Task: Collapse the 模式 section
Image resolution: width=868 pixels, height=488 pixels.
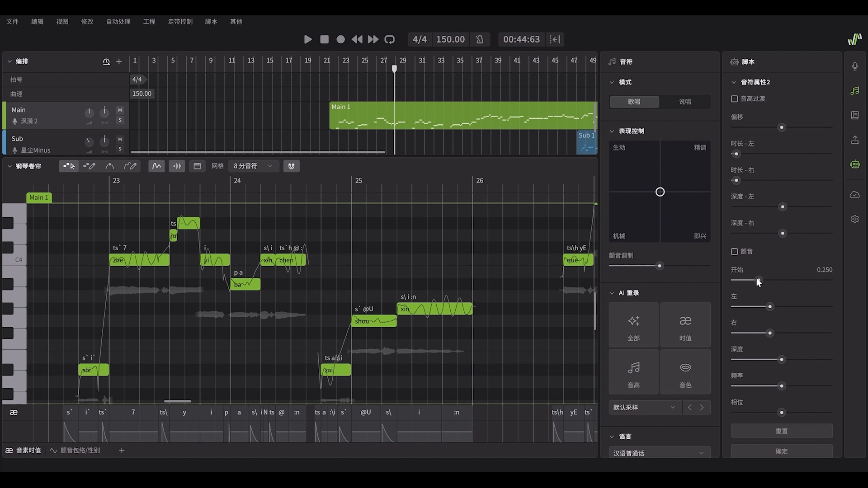Action: point(612,82)
